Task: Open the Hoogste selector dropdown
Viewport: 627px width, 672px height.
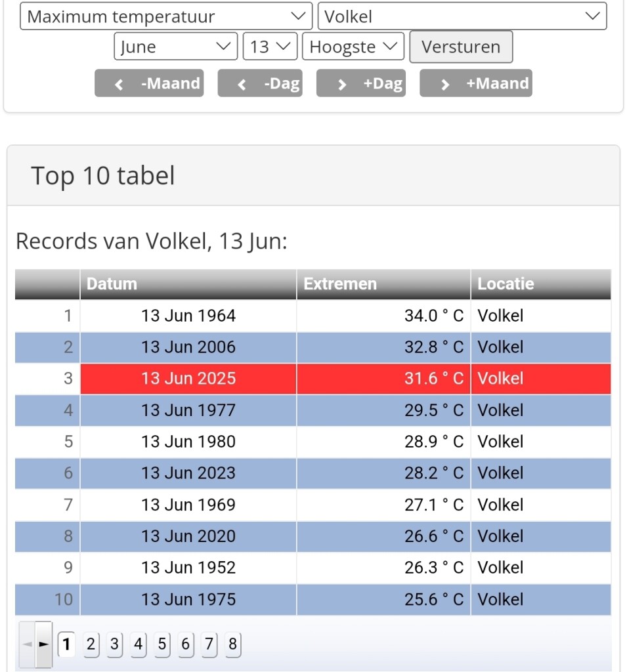Action: (x=353, y=47)
